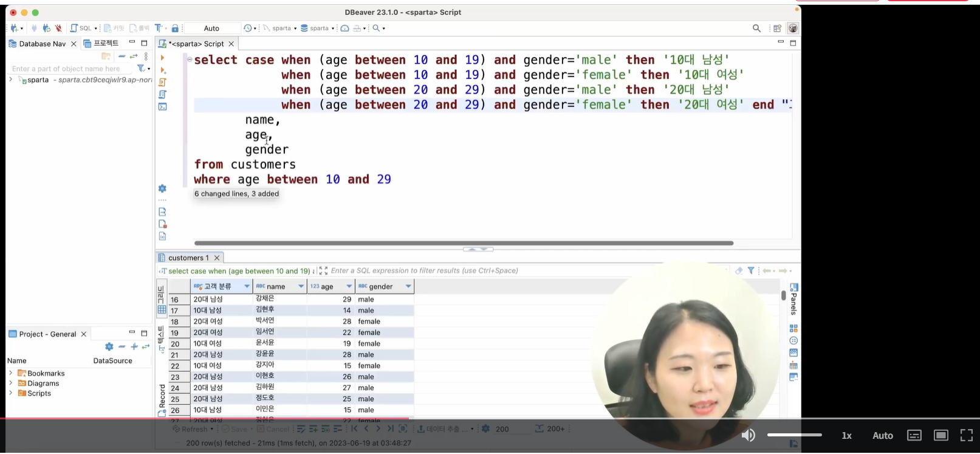Open the Auto video quality setting
The height and width of the screenshot is (454, 980).
[x=883, y=435]
